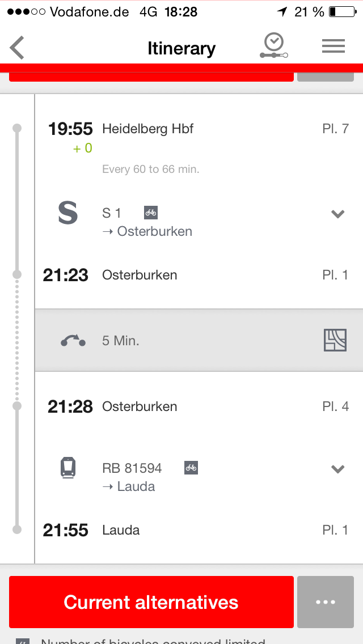Image resolution: width=363 pixels, height=644 pixels.
Task: Tap the transfer walk icon by 5 Min.
Action: click(73, 341)
